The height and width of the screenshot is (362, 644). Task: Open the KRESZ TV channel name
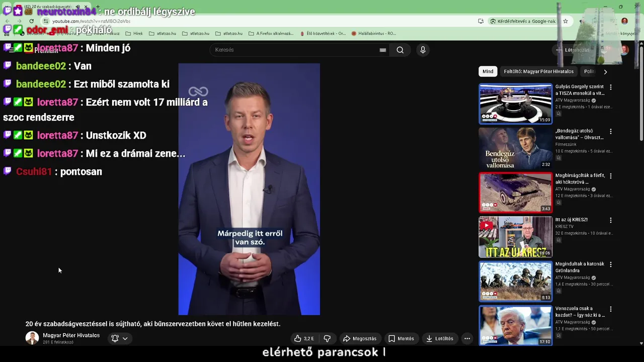(565, 227)
